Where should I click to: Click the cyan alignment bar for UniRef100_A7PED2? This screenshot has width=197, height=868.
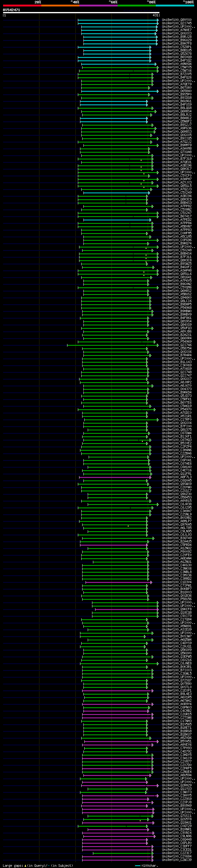point(117,220)
